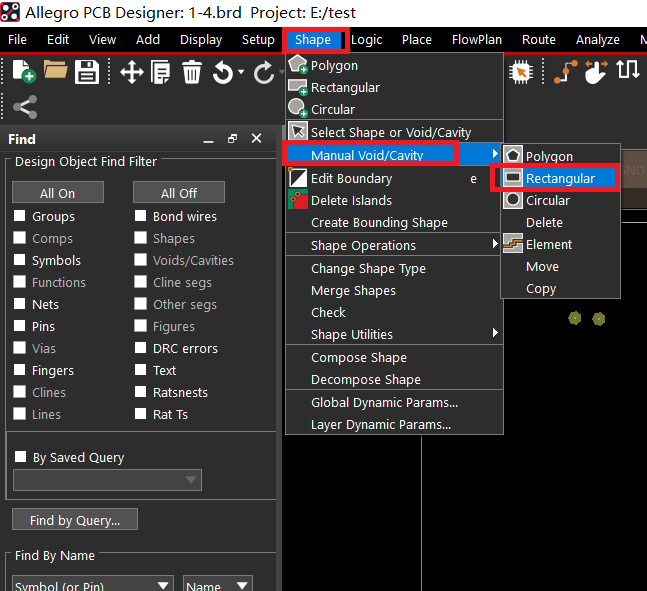Viewport: 647px width, 591px height.
Task: Open a design with the folder icon
Action: 55,69
